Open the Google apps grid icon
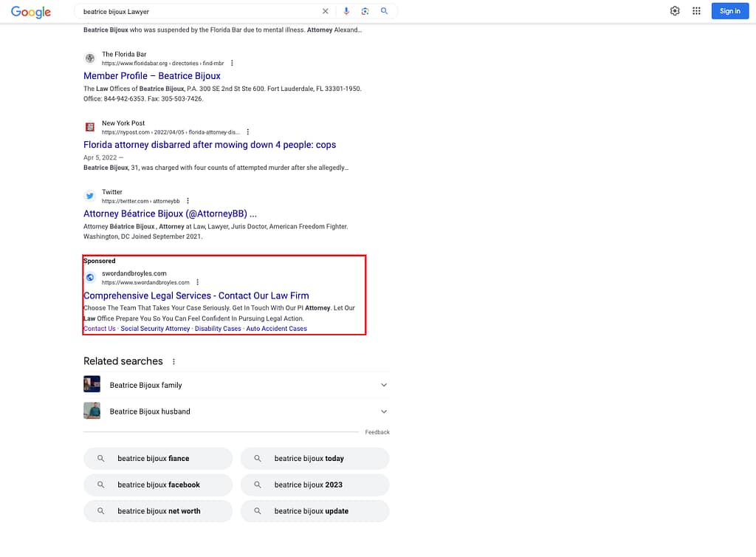Viewport: 756px width, 557px height. 696,11
